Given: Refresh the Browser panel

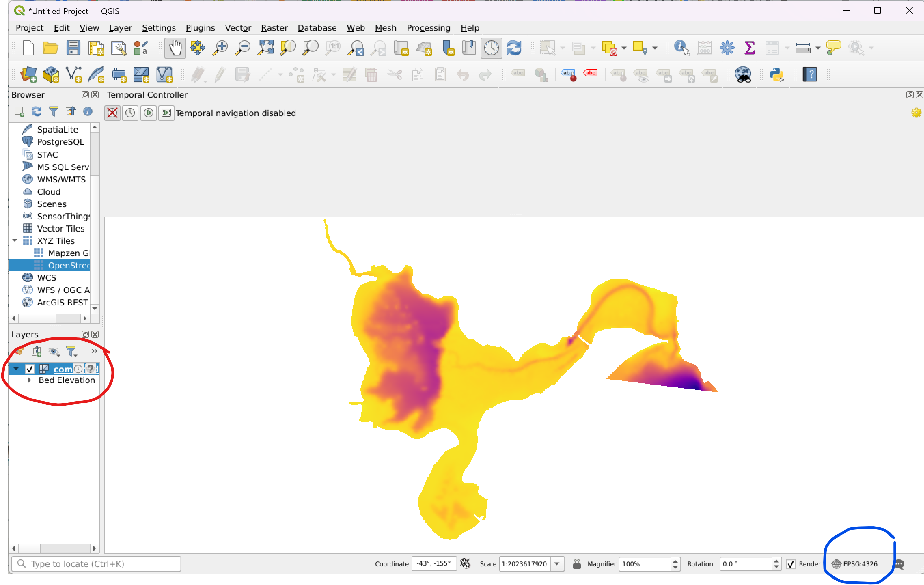Looking at the screenshot, I should point(37,112).
